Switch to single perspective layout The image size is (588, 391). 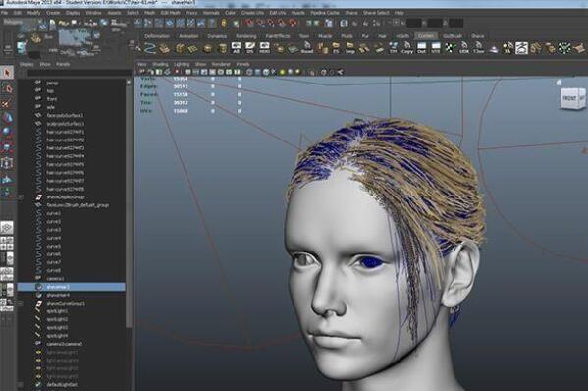[x=7, y=227]
